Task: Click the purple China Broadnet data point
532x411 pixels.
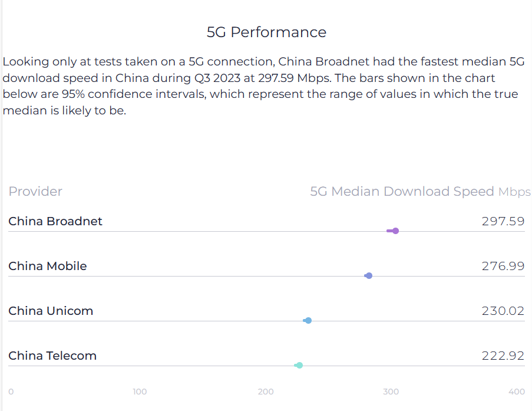Action: click(x=395, y=231)
